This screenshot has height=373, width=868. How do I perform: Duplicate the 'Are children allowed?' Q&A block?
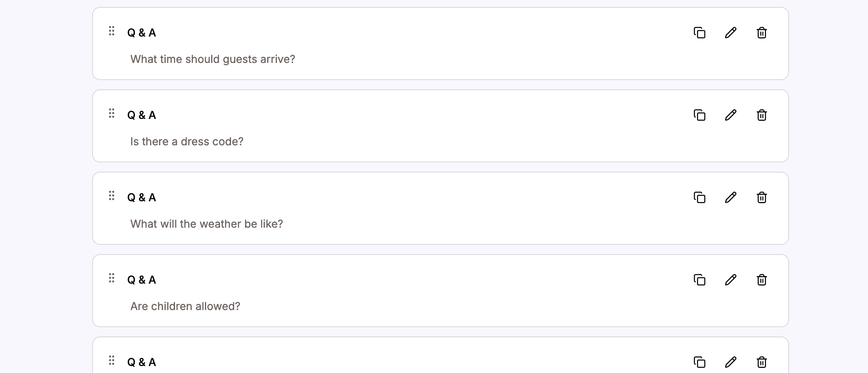[x=700, y=280]
